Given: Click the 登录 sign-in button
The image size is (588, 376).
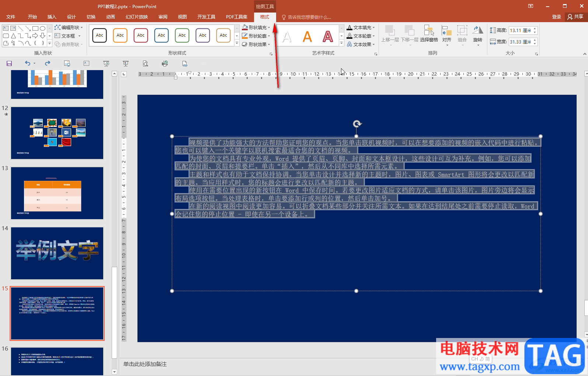Looking at the screenshot, I should pos(557,17).
